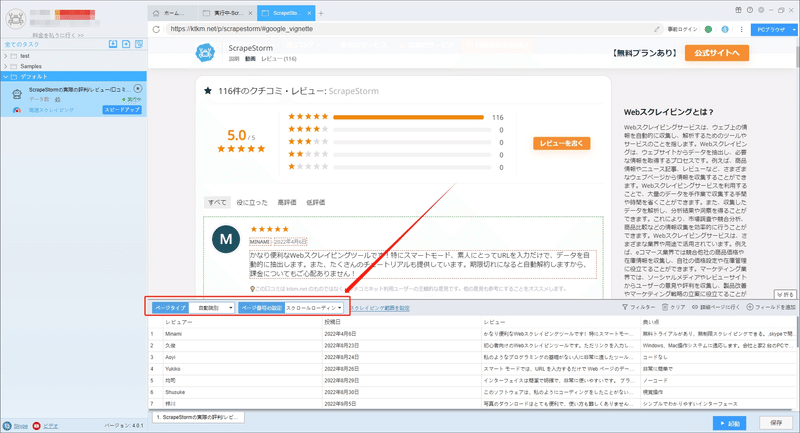Viewport: 800px width, 433px height.
Task: Click the 公式サイトへ orange button
Action: tap(717, 53)
